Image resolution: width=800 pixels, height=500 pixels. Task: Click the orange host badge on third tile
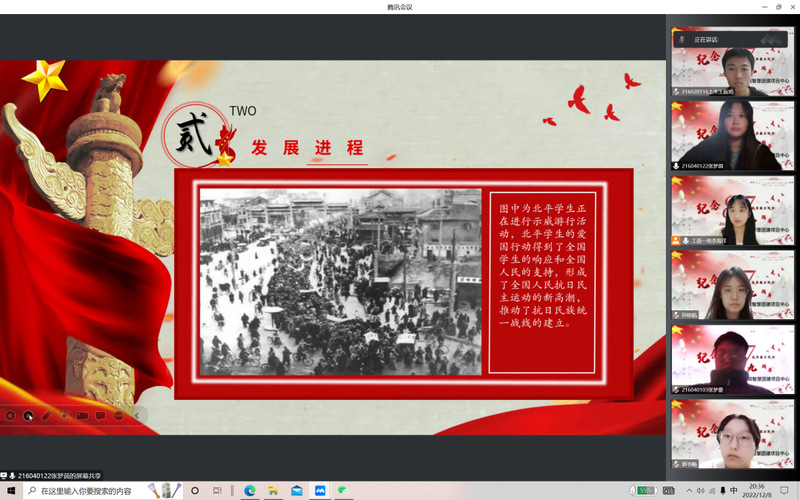pos(676,240)
